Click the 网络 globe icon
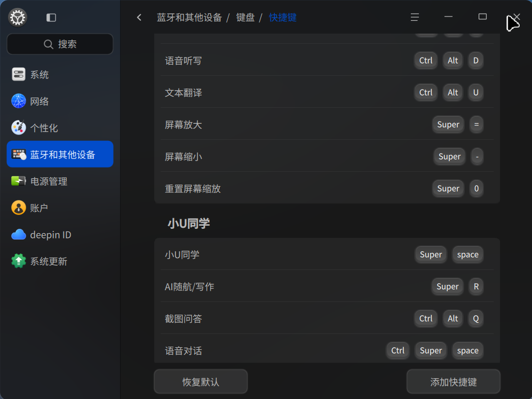The image size is (532, 399). (x=19, y=101)
